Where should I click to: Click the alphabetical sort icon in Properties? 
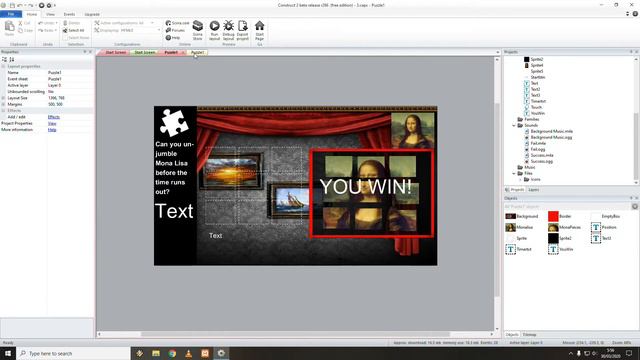11,60
